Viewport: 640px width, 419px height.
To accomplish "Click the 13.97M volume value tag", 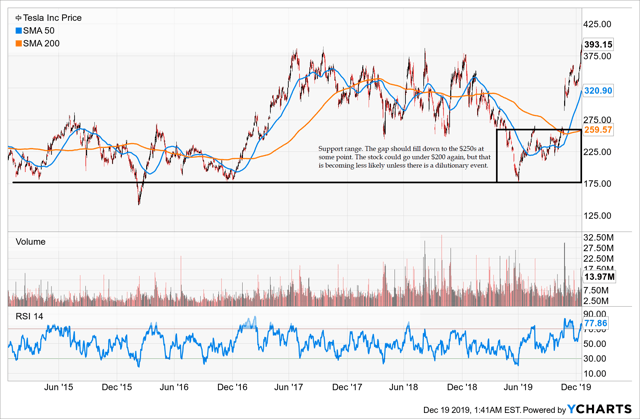I will pos(599,277).
